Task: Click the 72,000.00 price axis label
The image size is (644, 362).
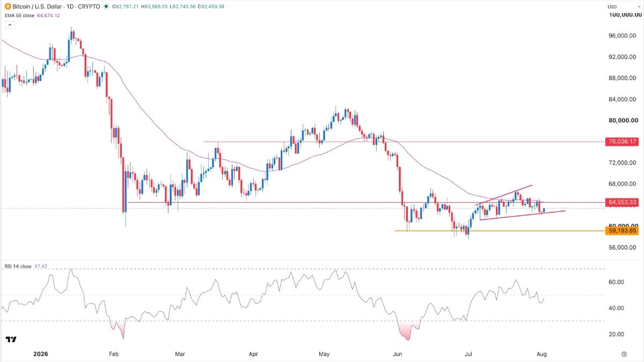Action: [x=623, y=163]
